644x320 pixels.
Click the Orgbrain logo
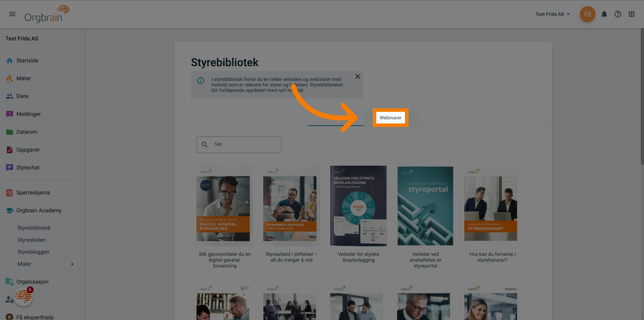coord(47,14)
